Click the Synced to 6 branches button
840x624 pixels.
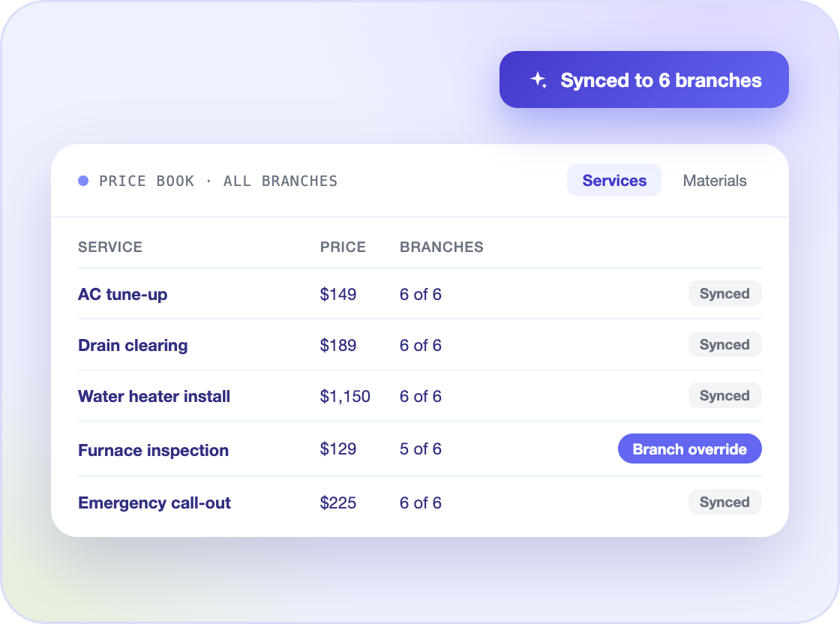(644, 79)
